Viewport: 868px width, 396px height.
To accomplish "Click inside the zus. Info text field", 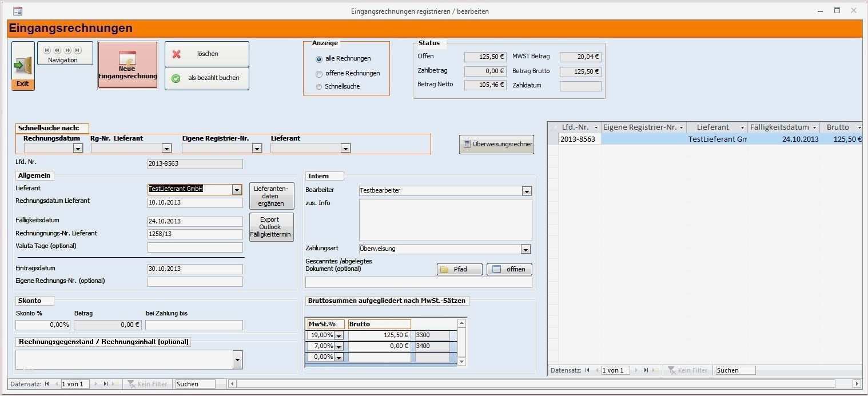I will click(445, 220).
